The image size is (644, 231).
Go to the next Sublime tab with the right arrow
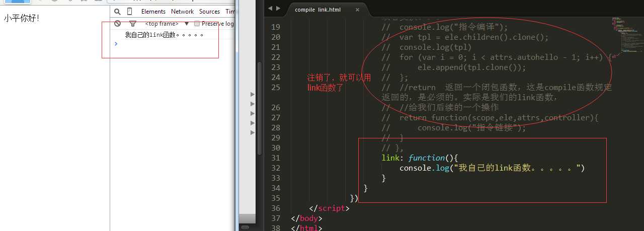click(x=278, y=9)
